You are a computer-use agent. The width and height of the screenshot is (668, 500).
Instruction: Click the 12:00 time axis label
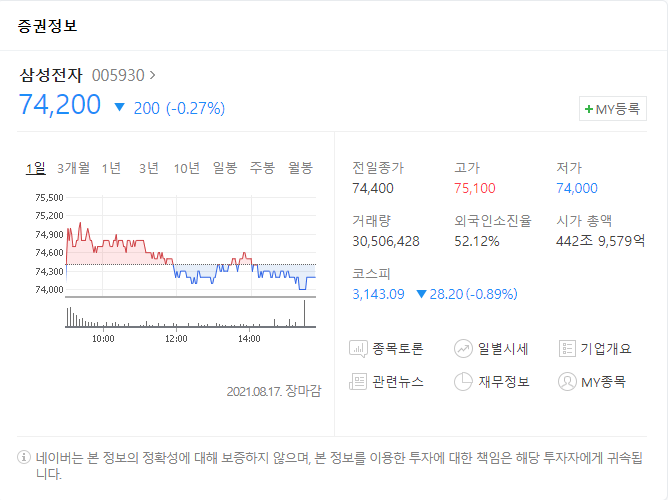click(176, 339)
